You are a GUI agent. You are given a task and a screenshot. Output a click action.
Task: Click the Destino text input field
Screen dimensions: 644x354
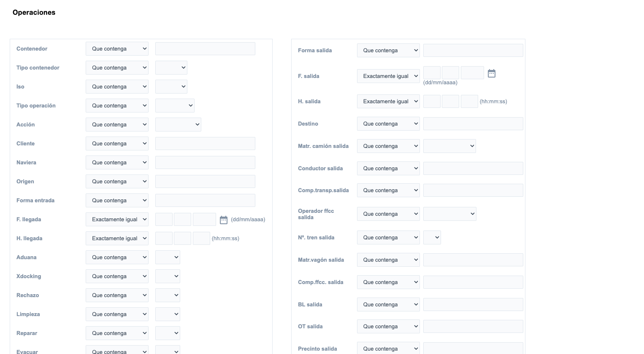point(473,124)
